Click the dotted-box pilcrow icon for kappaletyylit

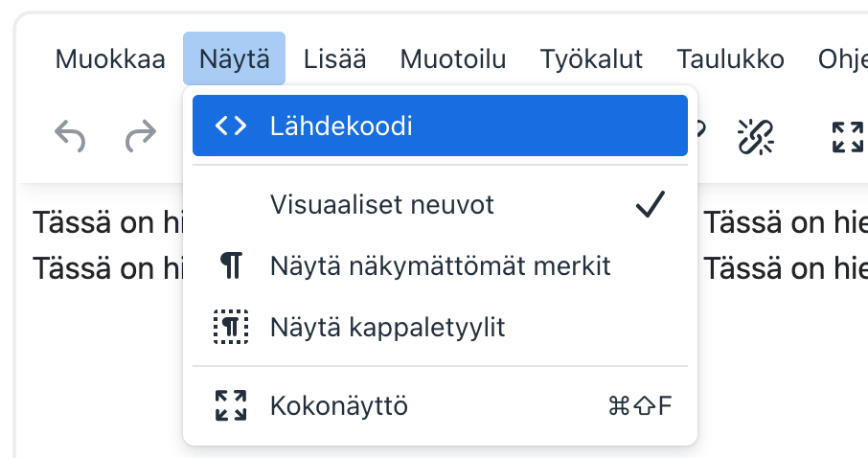click(231, 328)
